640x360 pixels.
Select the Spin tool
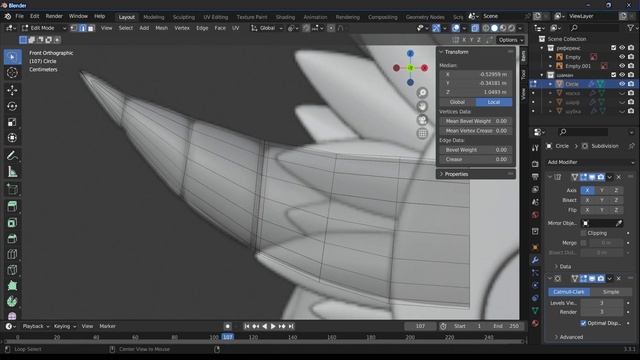12,302
